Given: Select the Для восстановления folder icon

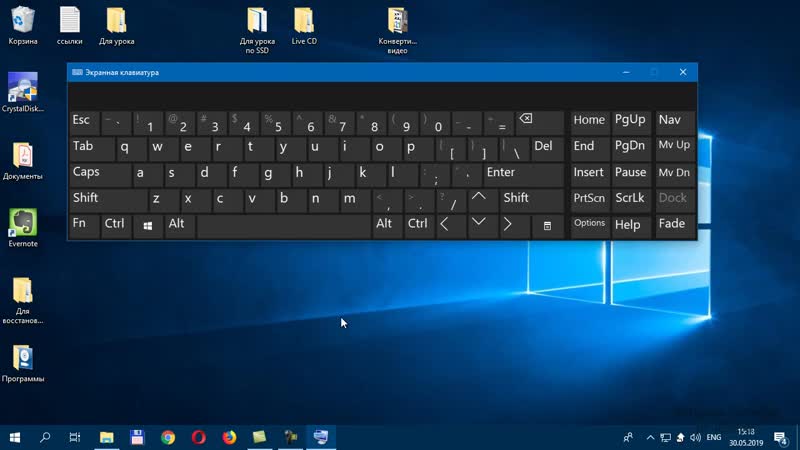Looking at the screenshot, I should (x=22, y=300).
